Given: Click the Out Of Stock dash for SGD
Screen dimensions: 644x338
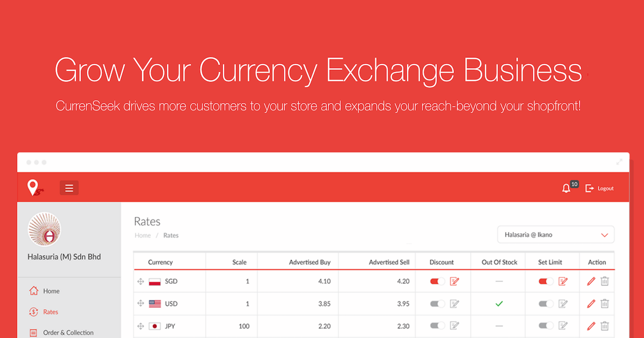Looking at the screenshot, I should pos(499,281).
